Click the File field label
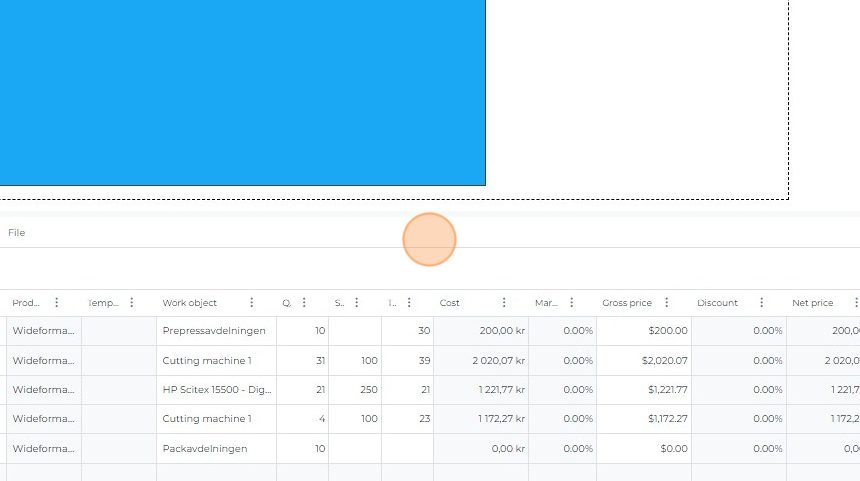 coord(17,233)
